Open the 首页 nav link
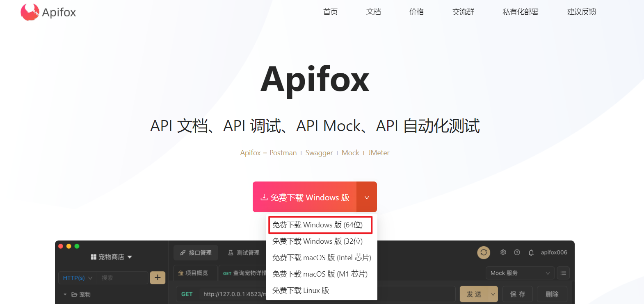The width and height of the screenshot is (644, 304). [330, 12]
